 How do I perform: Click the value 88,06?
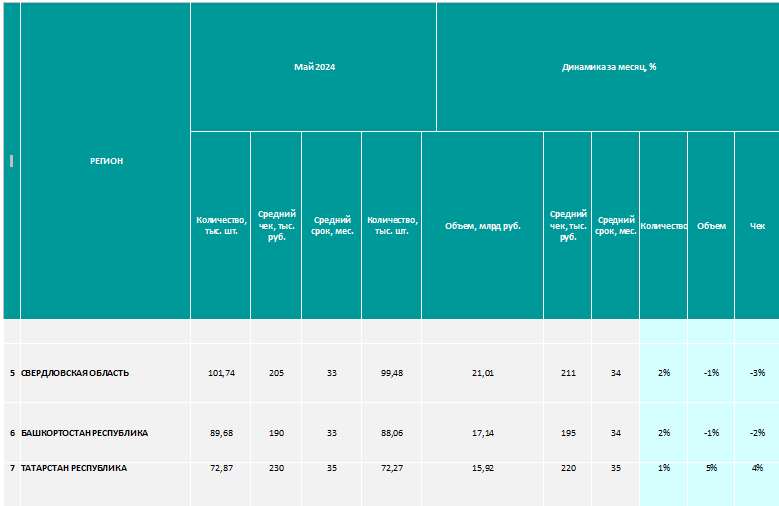tap(391, 433)
